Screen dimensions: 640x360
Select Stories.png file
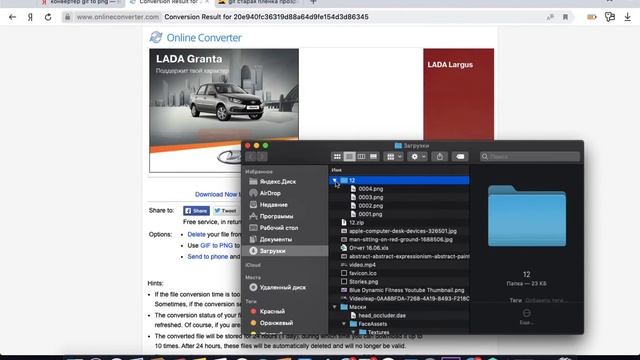363,282
